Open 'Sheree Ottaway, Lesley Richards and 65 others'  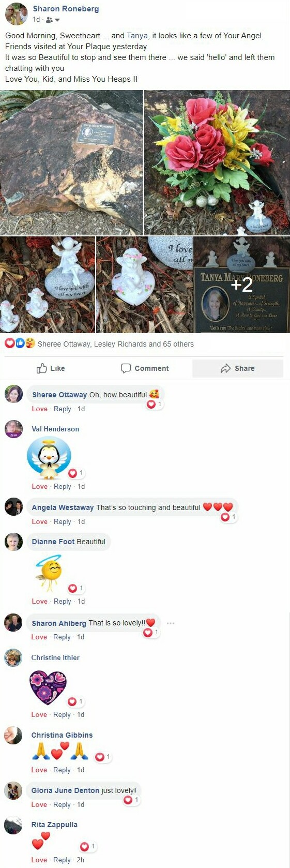point(116,344)
